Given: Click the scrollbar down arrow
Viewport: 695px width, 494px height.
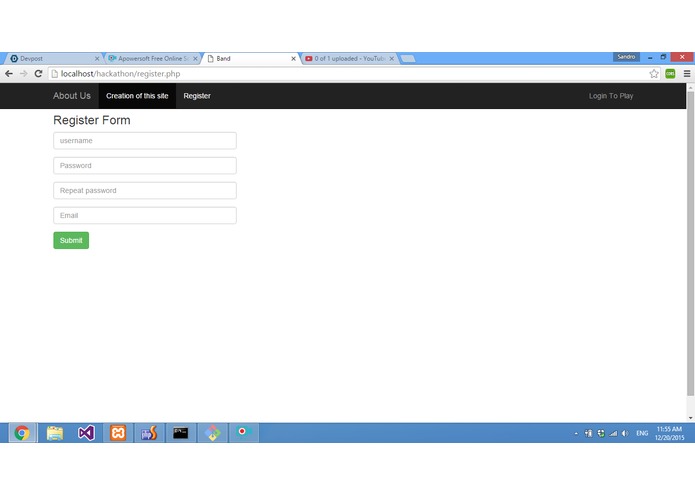Looking at the screenshot, I should pyautogui.click(x=691, y=418).
